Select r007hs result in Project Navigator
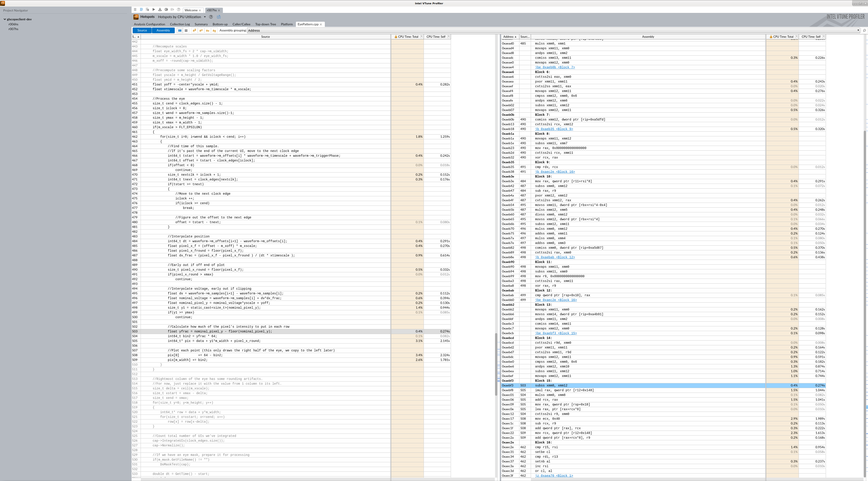This screenshot has height=481, width=868. coord(14,29)
